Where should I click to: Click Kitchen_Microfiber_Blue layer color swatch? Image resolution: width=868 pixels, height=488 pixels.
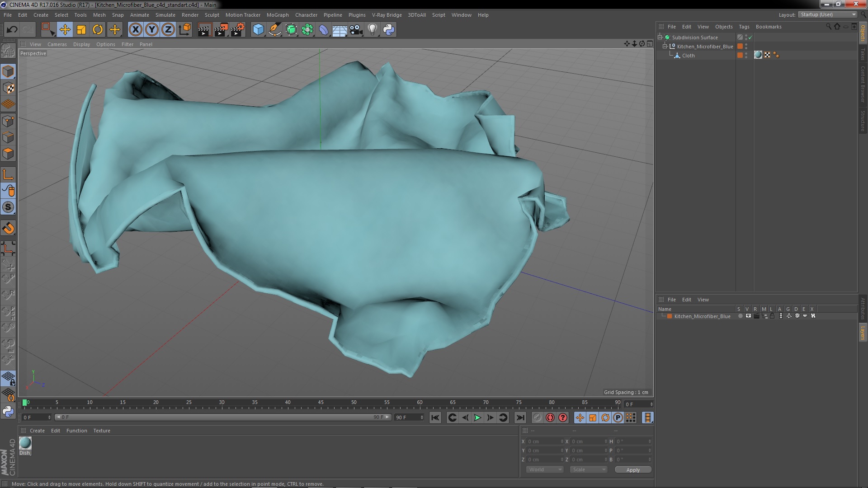(670, 316)
